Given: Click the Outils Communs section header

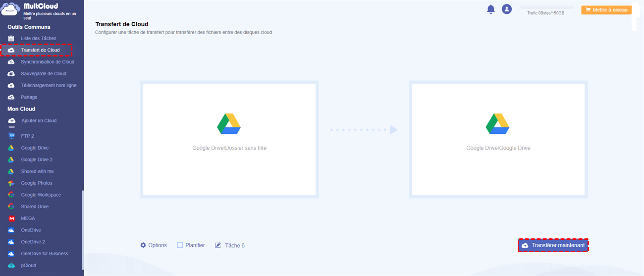Looking at the screenshot, I should click(x=29, y=27).
